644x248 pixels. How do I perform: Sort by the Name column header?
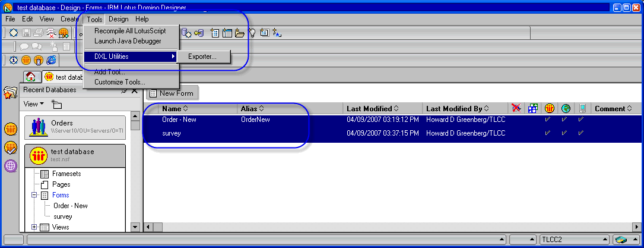coord(175,109)
